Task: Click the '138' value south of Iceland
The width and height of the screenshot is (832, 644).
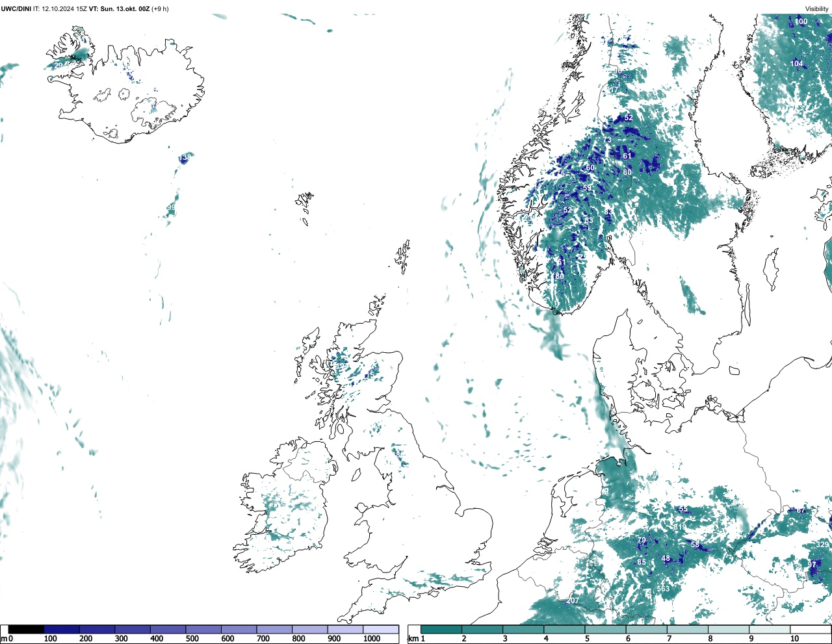Action: pyautogui.click(x=186, y=158)
